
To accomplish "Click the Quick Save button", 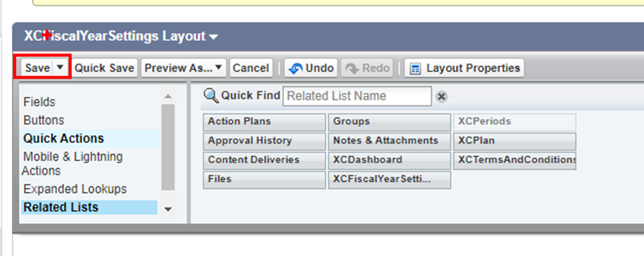I will 104,68.
